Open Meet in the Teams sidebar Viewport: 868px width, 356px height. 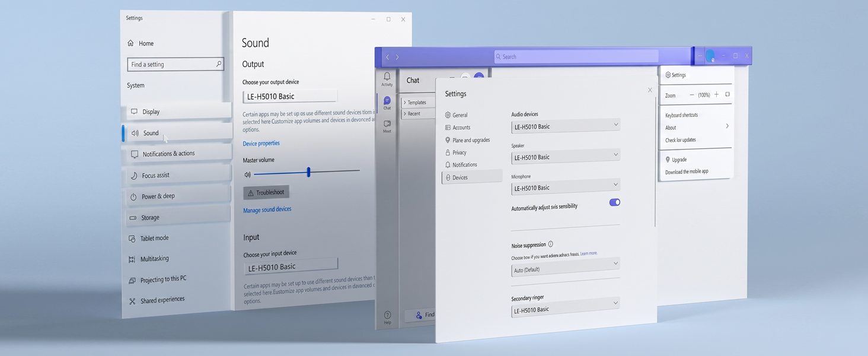click(x=387, y=126)
